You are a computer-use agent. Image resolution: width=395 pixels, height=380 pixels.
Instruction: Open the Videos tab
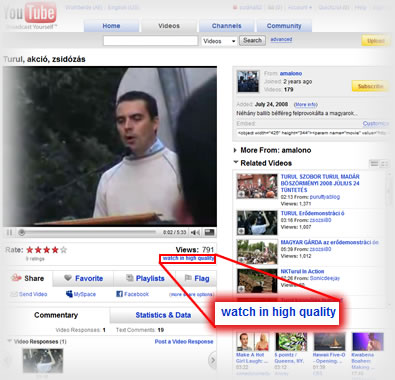169,26
